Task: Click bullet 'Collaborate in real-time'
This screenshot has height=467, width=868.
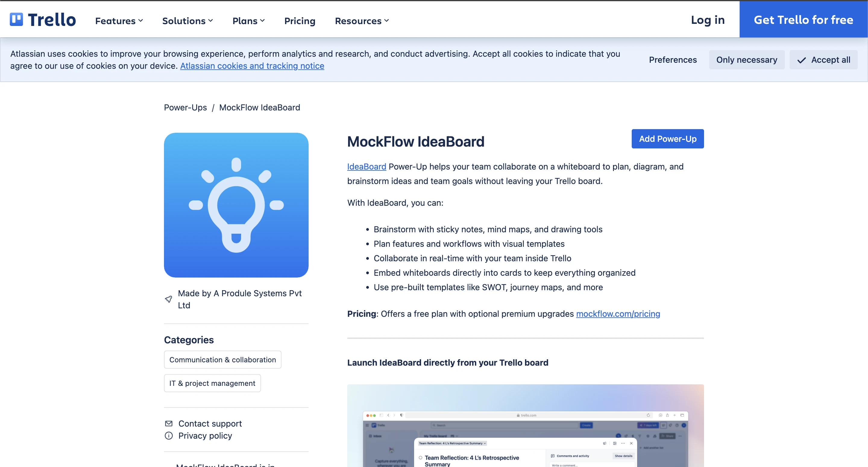Action: coord(472,258)
